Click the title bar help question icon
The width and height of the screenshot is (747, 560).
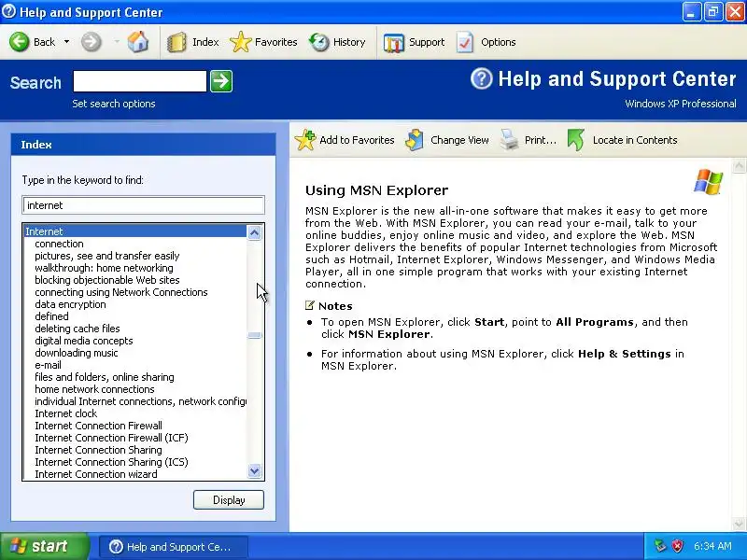[8, 11]
